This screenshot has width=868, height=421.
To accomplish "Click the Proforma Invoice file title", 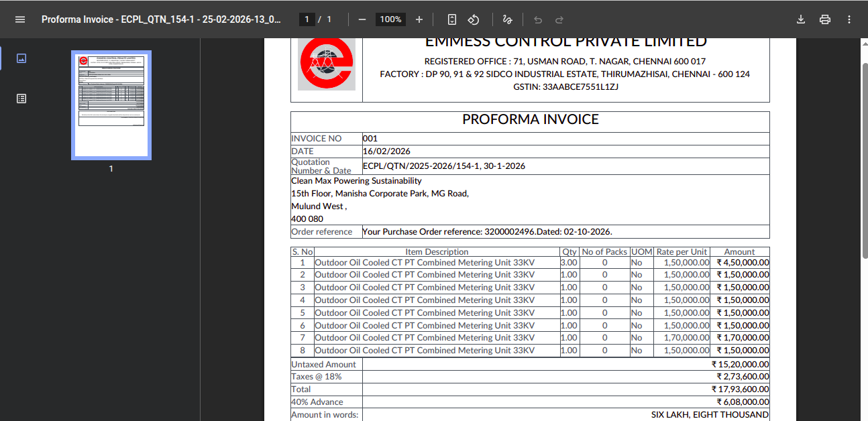I will tap(161, 19).
